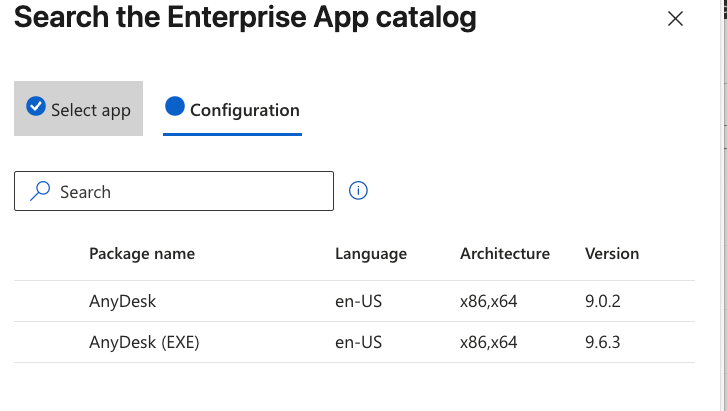Image resolution: width=727 pixels, height=411 pixels.
Task: Click the en-US language of the AnyDesk (EXE) row
Action: tap(359, 342)
